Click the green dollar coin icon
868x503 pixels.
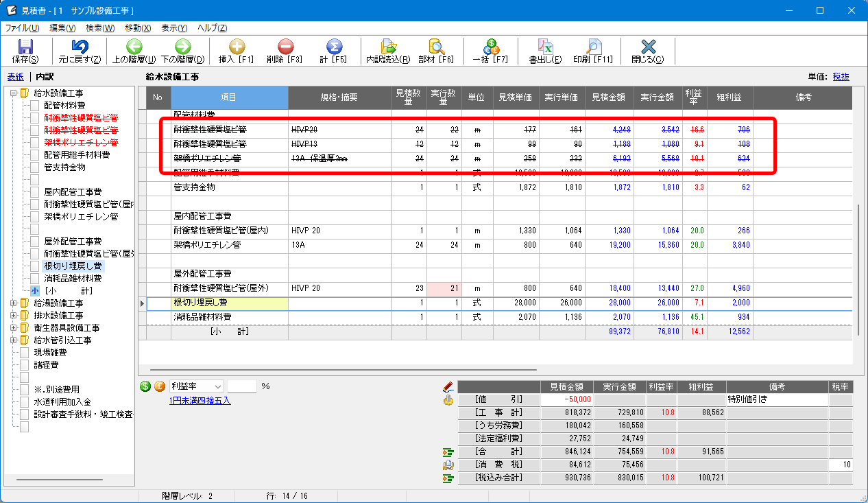coord(145,386)
